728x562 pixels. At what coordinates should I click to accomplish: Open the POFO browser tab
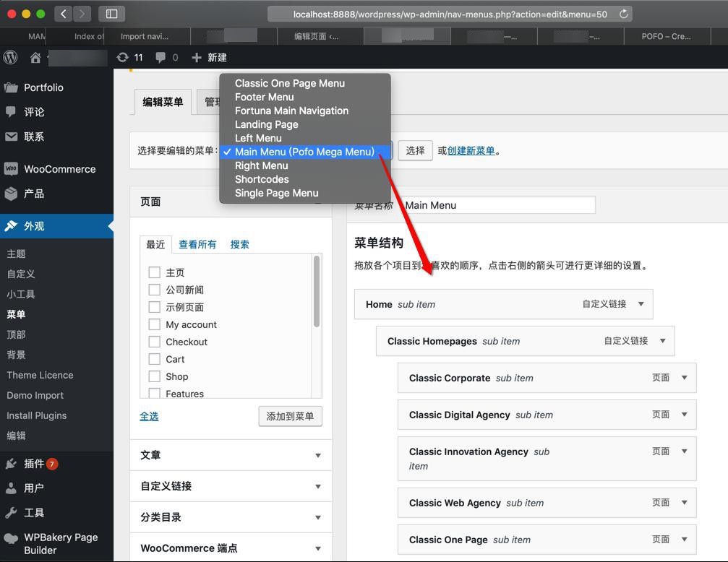click(667, 36)
